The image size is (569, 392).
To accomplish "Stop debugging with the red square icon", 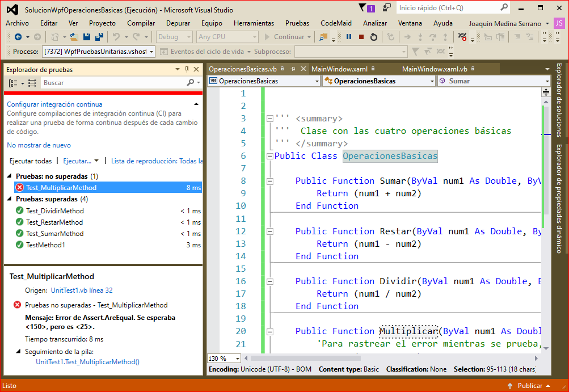I will (361, 37).
